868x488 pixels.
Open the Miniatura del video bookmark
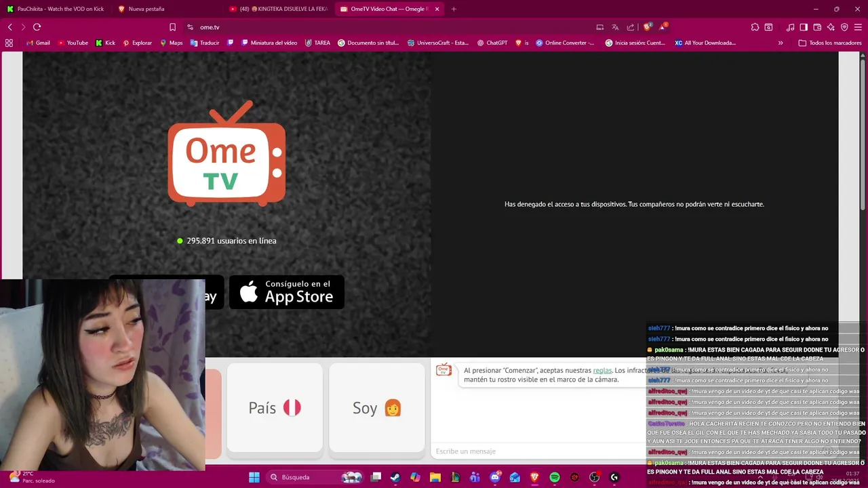(x=269, y=43)
